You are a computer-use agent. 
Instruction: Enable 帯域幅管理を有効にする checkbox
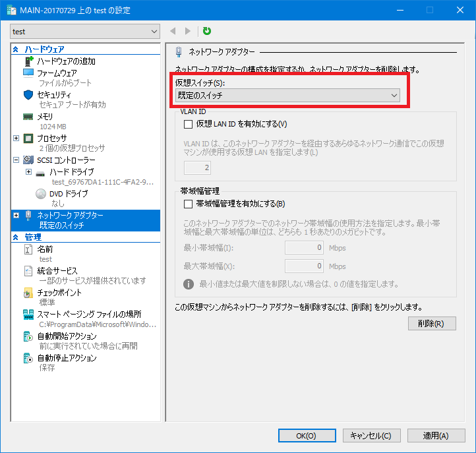[x=188, y=204]
